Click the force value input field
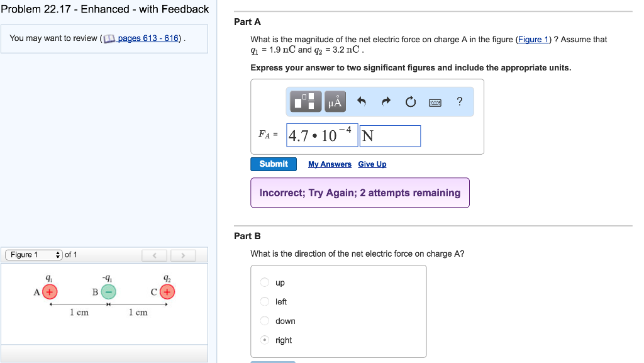Viewport: 644px width, 363px height. pyautogui.click(x=322, y=135)
